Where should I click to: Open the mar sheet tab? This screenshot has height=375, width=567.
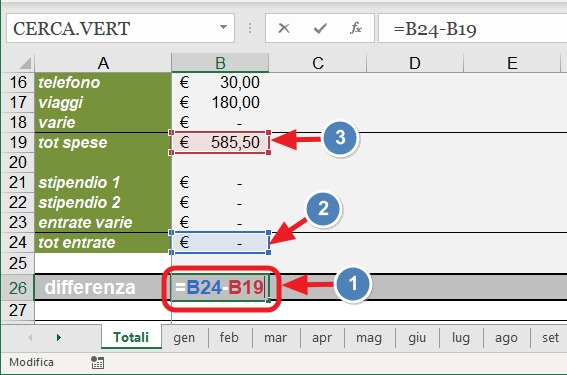[276, 337]
